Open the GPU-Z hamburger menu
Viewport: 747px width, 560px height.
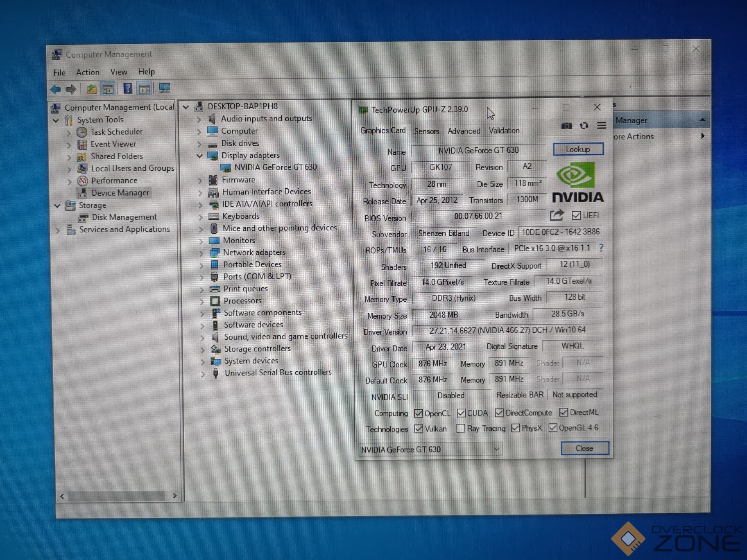pos(601,126)
